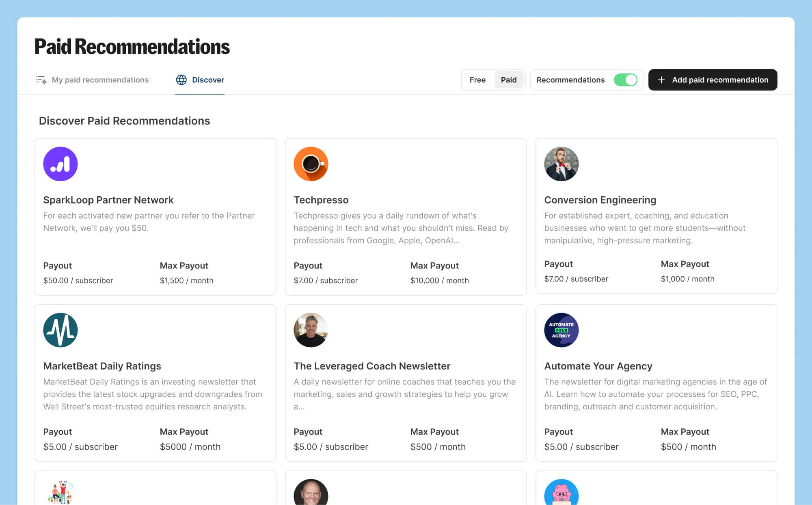Image resolution: width=812 pixels, height=505 pixels.
Task: Click the purple SparkLoop Partner Network logo
Action: [60, 164]
